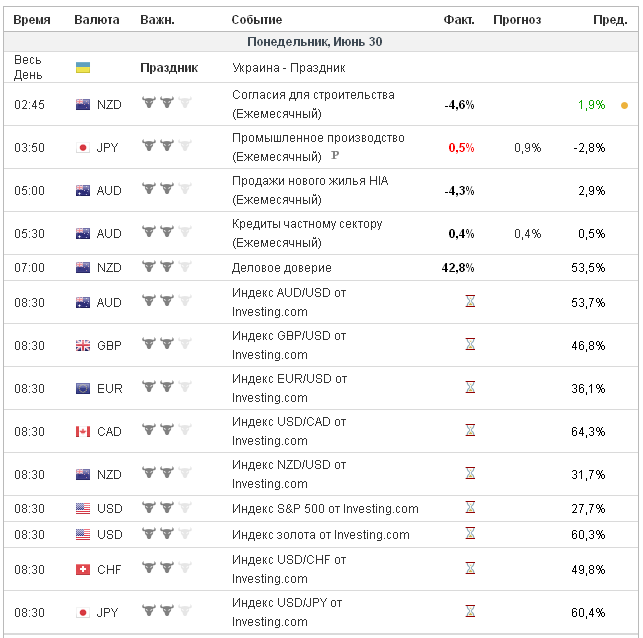
Task: Click the Ukraine flag icon
Action: pyautogui.click(x=83, y=67)
